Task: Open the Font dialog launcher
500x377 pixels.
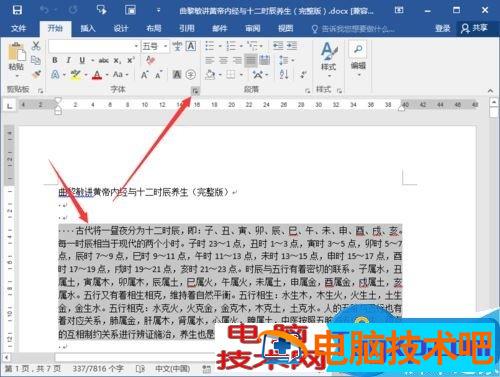Action: click(x=195, y=90)
